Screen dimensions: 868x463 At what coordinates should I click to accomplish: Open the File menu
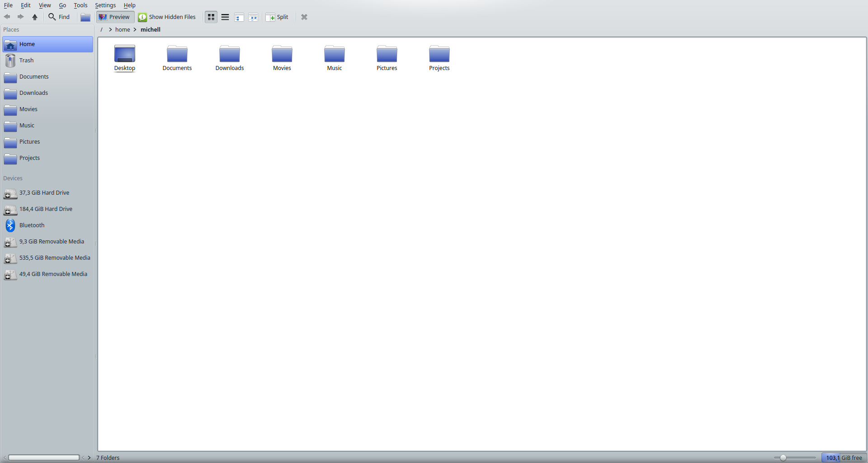pos(8,5)
